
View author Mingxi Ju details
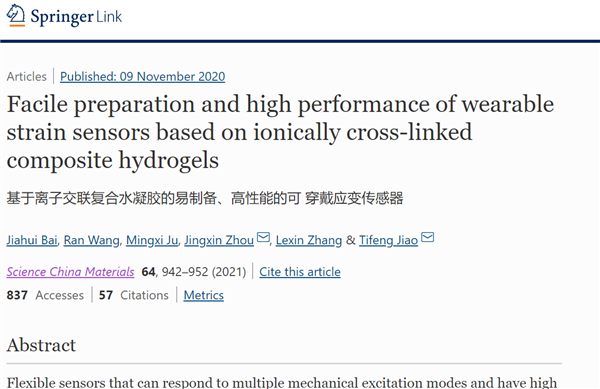coord(152,240)
